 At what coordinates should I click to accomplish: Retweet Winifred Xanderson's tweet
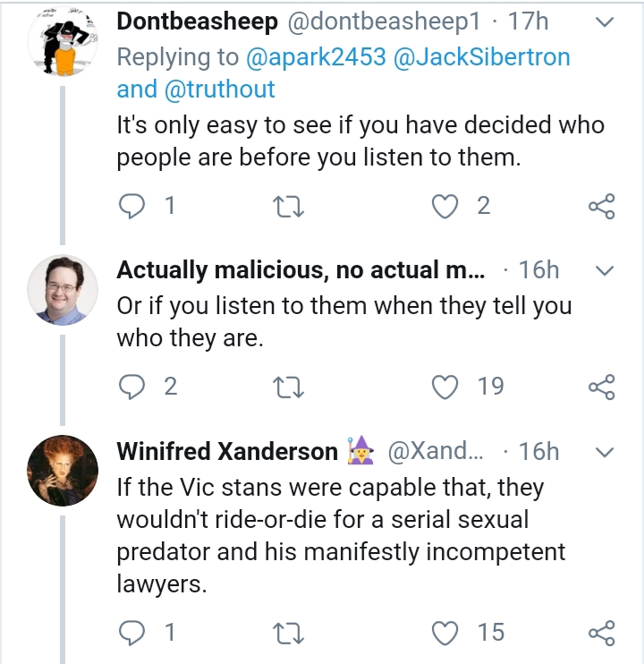pos(289,633)
